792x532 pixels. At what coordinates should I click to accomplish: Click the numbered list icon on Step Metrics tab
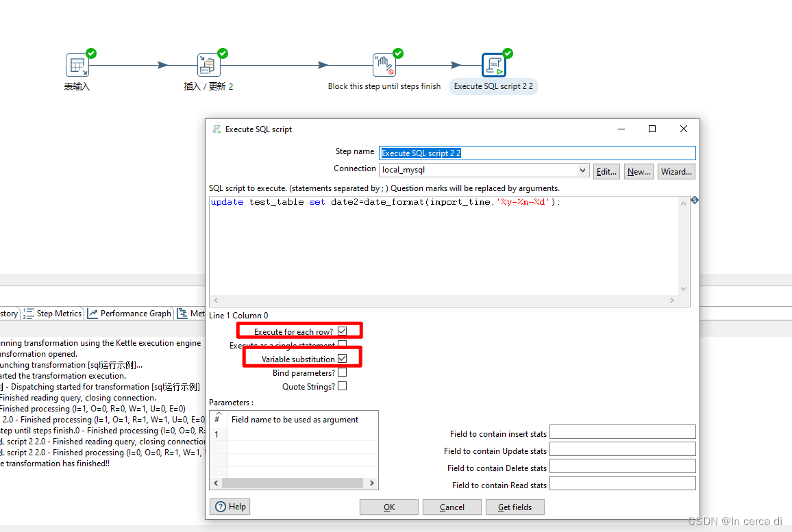[28, 313]
